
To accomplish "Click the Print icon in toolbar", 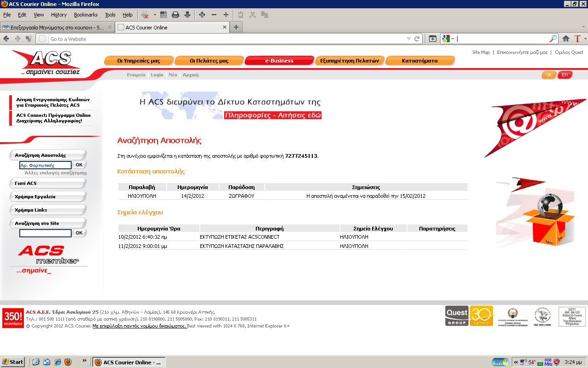I will (175, 15).
